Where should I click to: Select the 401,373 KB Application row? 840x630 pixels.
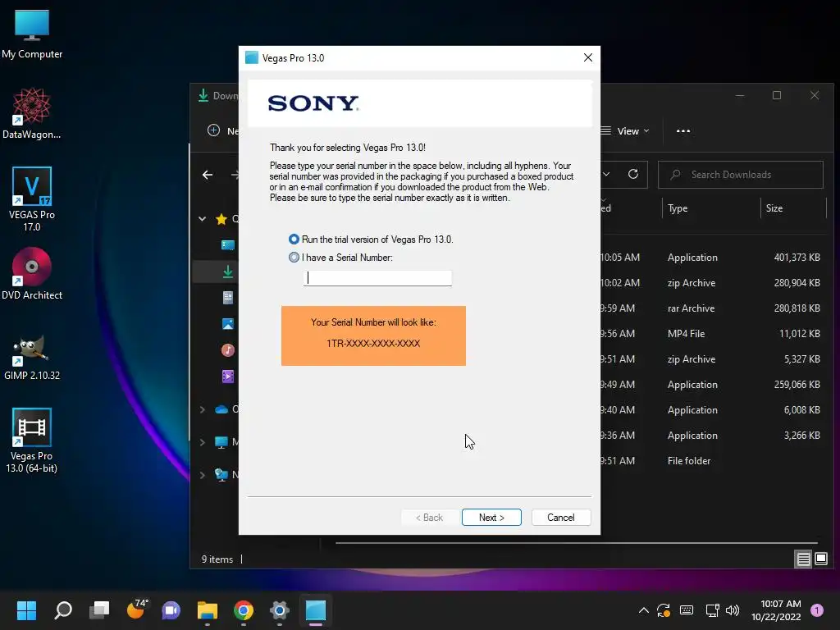click(x=714, y=257)
